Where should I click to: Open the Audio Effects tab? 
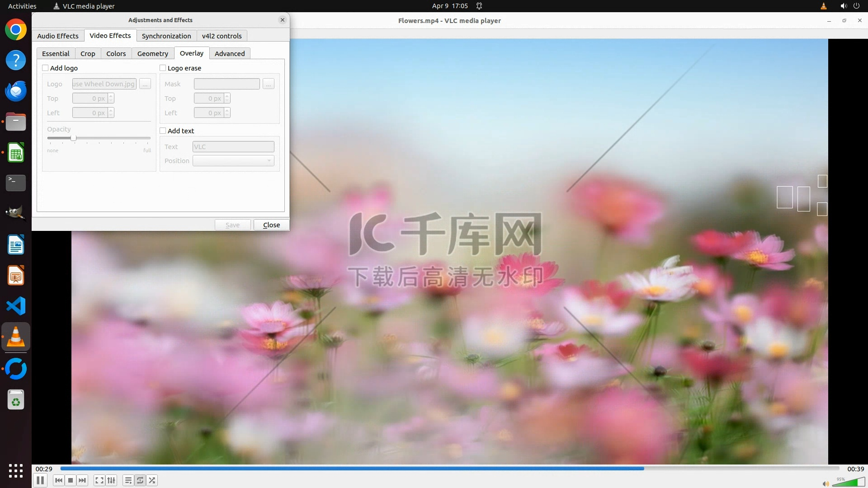click(x=58, y=36)
